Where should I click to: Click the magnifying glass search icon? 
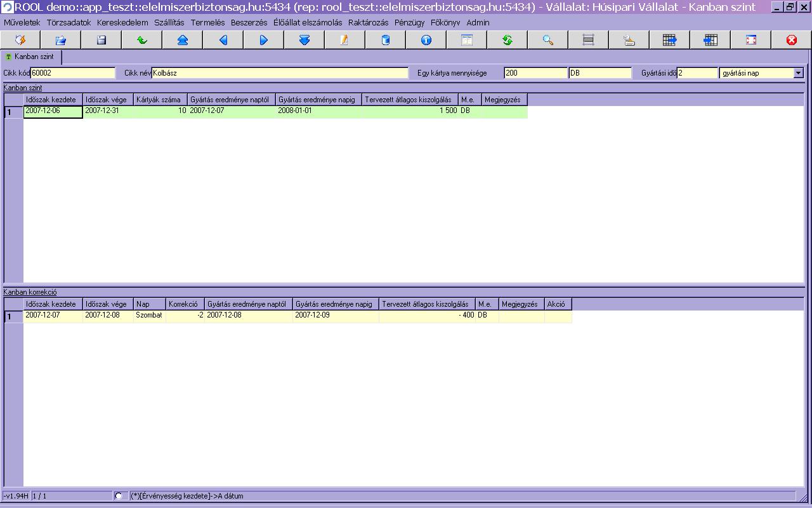coord(548,40)
